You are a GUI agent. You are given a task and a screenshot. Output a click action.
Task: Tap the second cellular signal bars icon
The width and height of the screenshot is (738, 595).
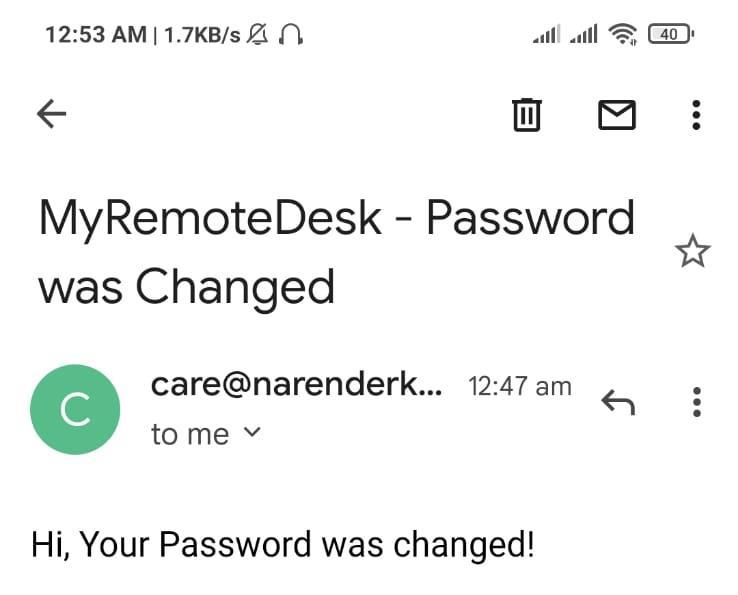(x=584, y=34)
